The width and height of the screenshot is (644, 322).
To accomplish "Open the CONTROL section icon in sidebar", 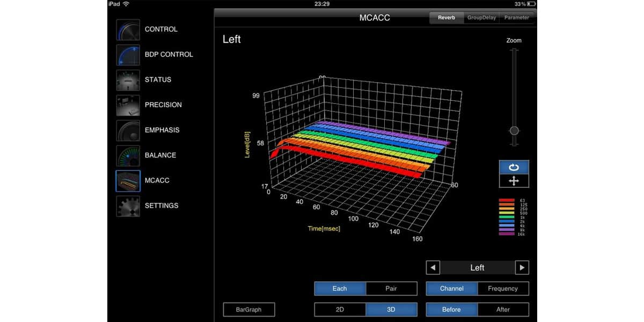I will pos(128,30).
